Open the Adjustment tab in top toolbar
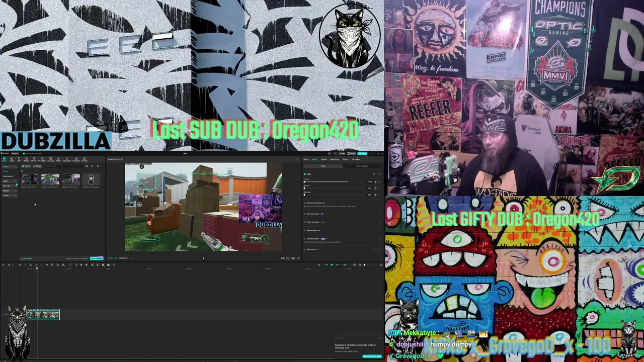The height and width of the screenshot is (362, 644). (x=67, y=160)
